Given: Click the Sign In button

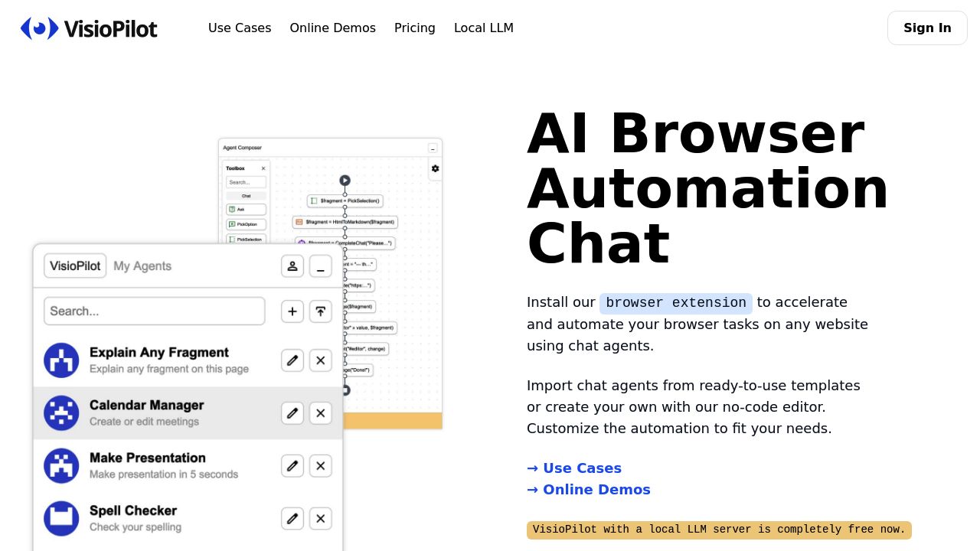Looking at the screenshot, I should coord(927,28).
